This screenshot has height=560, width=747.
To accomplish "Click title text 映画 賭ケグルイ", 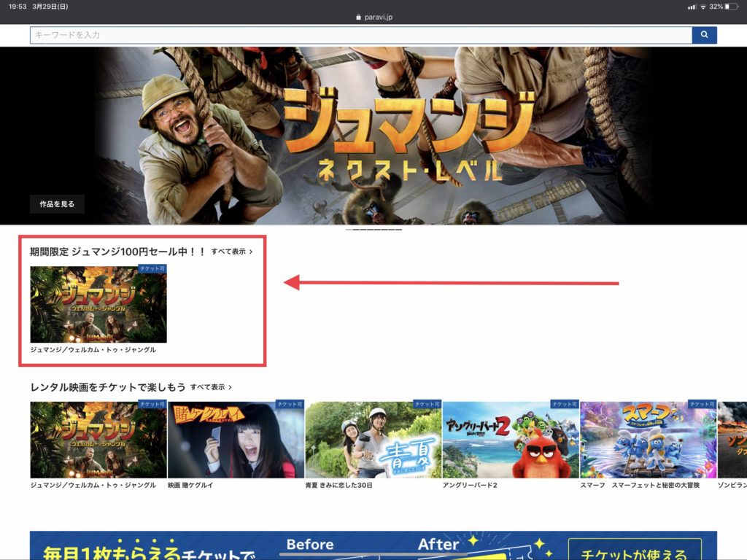I will [x=190, y=485].
